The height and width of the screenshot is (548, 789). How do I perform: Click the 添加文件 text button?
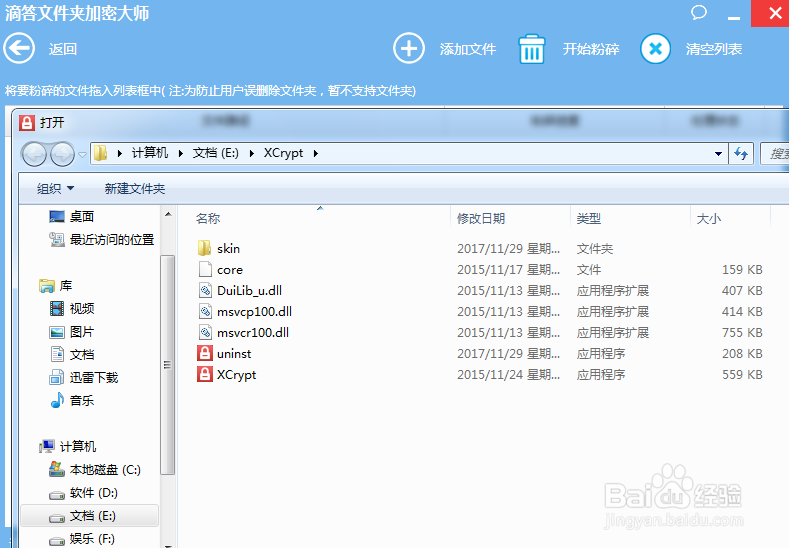468,49
